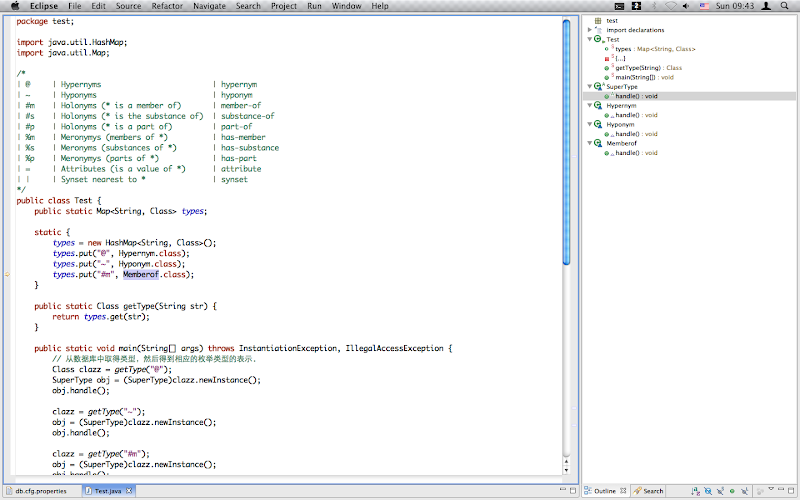The height and width of the screenshot is (500, 800).
Task: Click the Wi-Fi status icon
Action: (670, 6)
